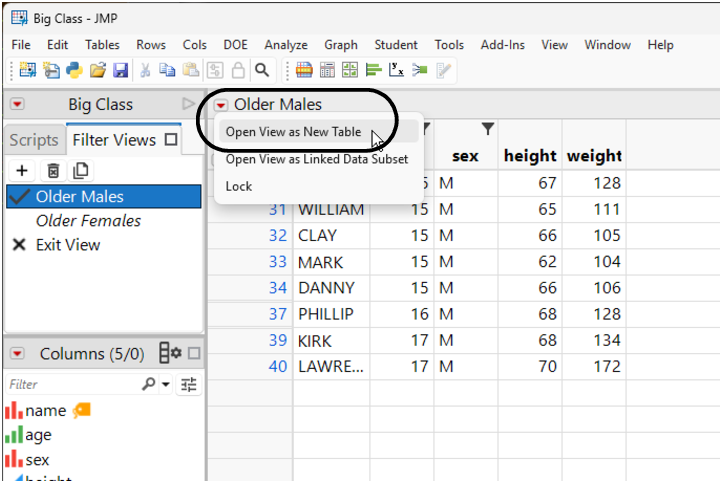The height and width of the screenshot is (483, 722).
Task: Delete the selected filter view with trash icon
Action: [53, 171]
